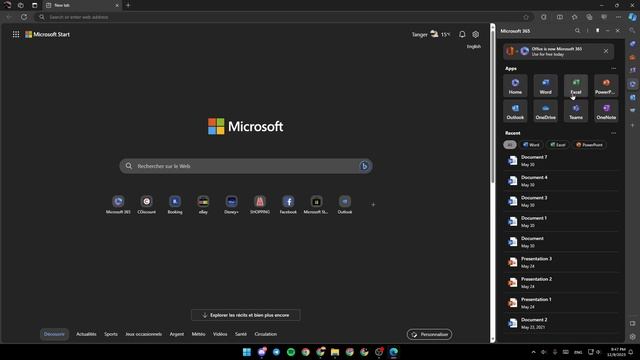This screenshot has width=640, height=360.
Task: Dismiss the Office is now Microsoft 365 banner
Action: [x=606, y=51]
